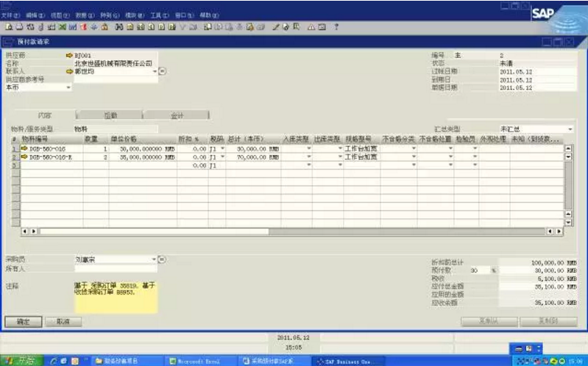Click the 70,000.00 total cell
The width and height of the screenshot is (588, 366).
(253, 157)
